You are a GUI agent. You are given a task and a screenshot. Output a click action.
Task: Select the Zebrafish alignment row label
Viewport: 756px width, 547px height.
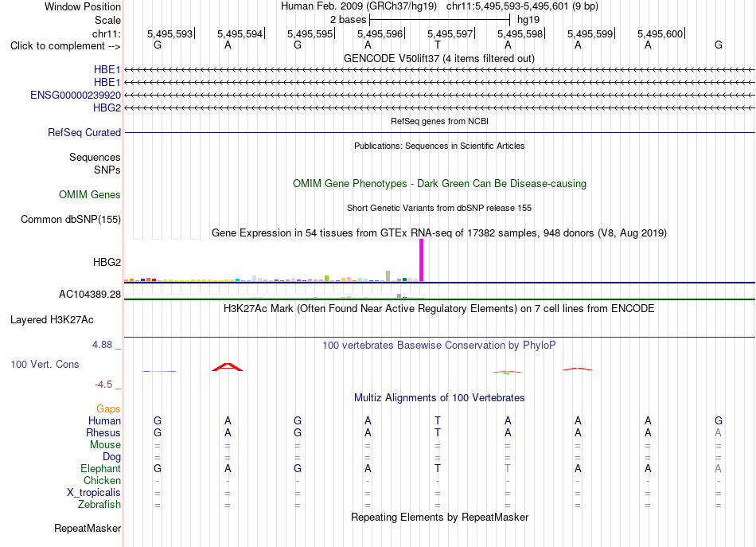(x=99, y=504)
